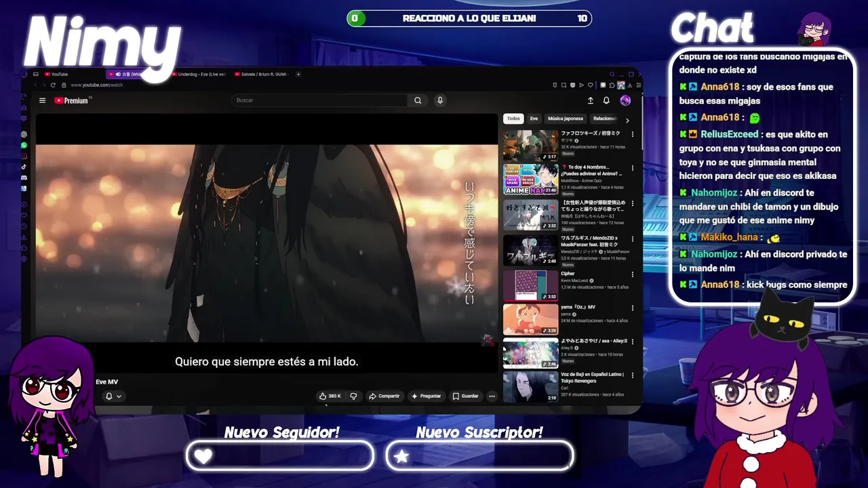This screenshot has height=488, width=868.
Task: Select the Música japonesa filter chip
Action: (566, 119)
